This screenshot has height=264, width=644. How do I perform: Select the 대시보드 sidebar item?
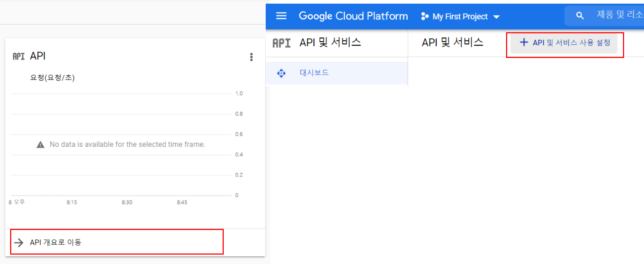point(337,73)
